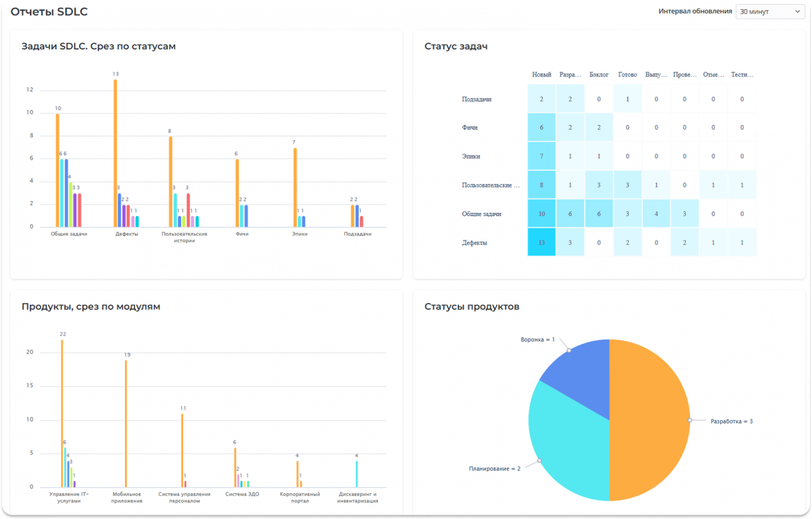Click the bar showing 19 for "Мобильное приложение"
812x519 pixels.
click(x=126, y=422)
